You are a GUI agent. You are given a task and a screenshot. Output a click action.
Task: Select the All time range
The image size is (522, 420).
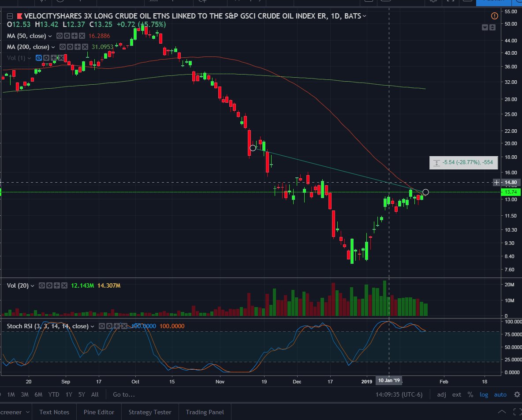pos(95,395)
